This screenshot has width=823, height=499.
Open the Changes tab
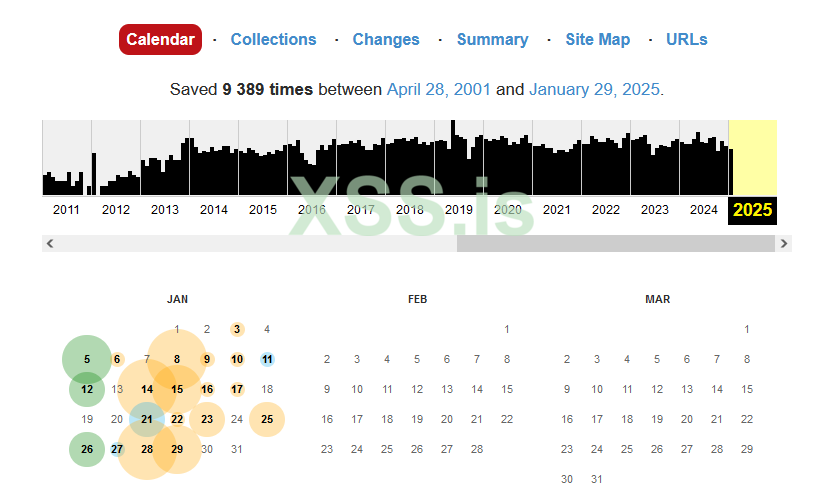386,40
